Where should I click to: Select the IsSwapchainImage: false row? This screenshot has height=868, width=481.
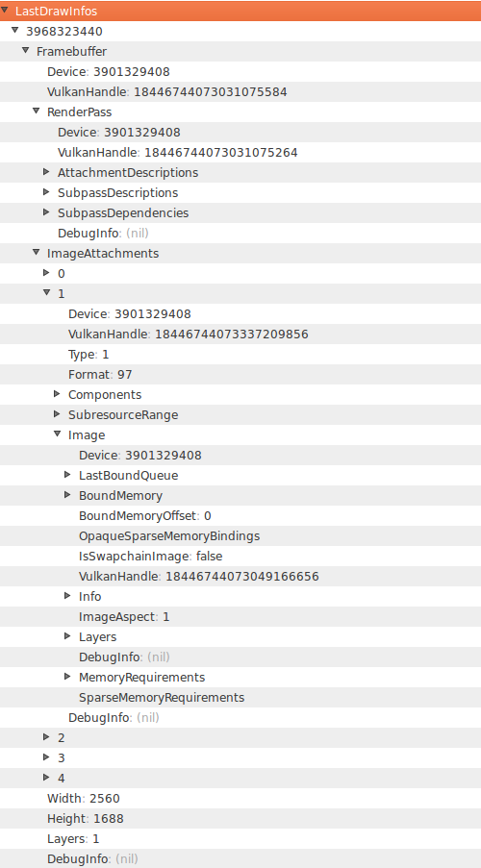tap(240, 556)
